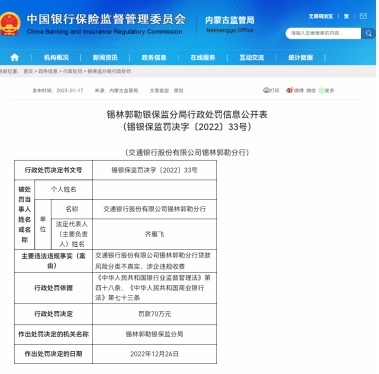The height and width of the screenshot is (374, 379).
Task: Go to 政务信息 in breadcrumb
Action: click(x=48, y=71)
